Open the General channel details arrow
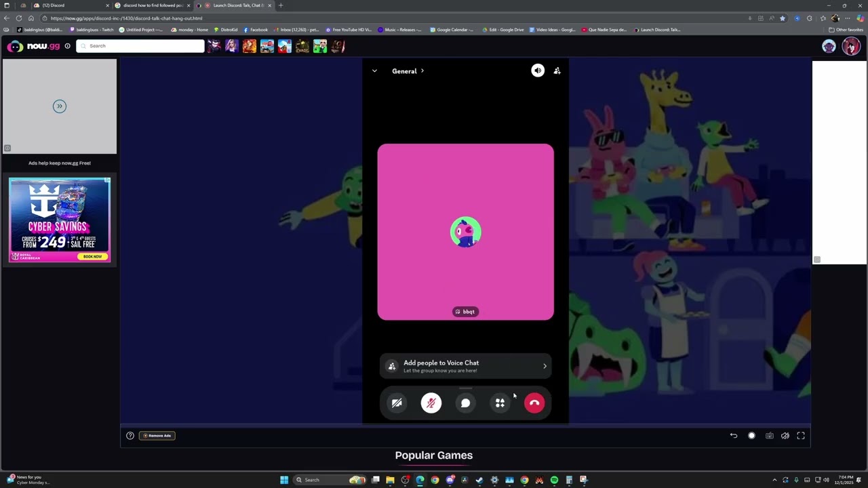The height and width of the screenshot is (488, 868). 422,70
